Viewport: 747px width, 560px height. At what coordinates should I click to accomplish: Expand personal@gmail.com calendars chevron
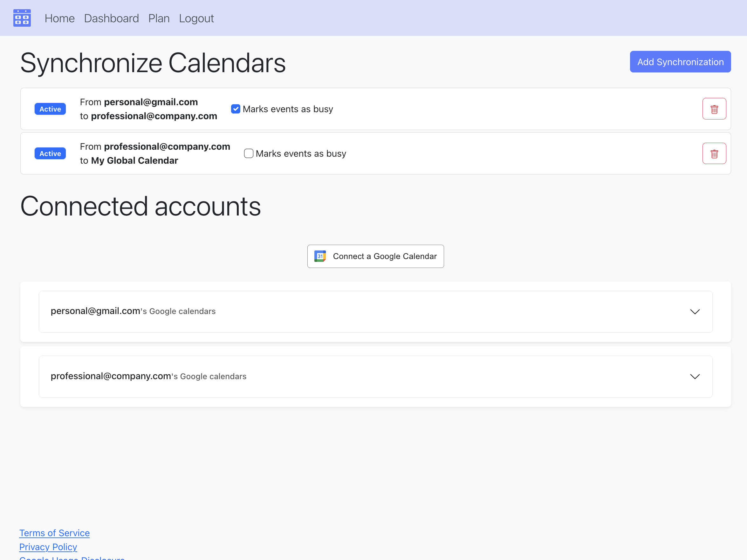694,311
